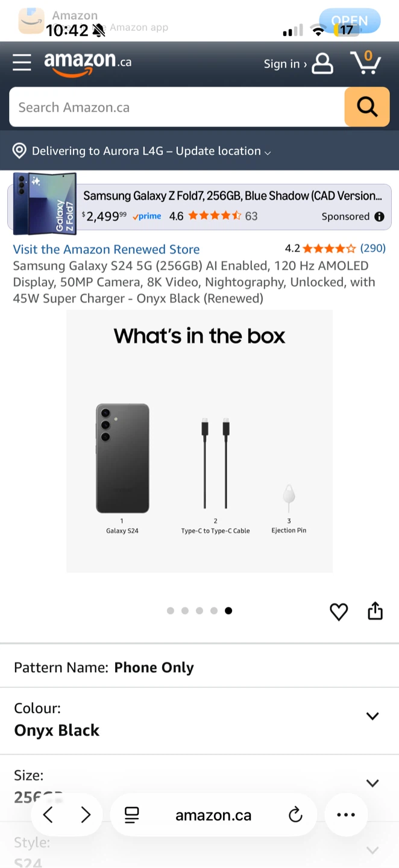Tap the orange search magnifier button

click(367, 107)
